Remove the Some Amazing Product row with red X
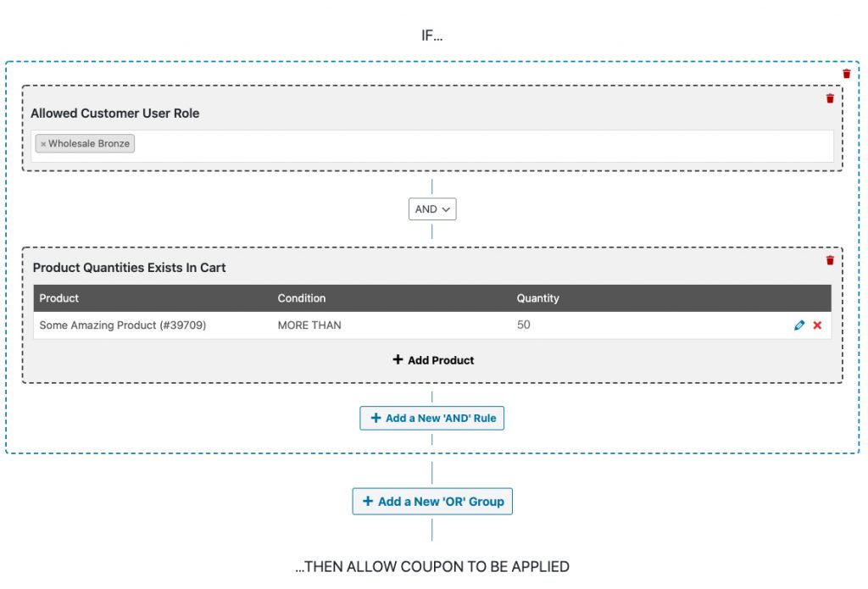 [817, 325]
